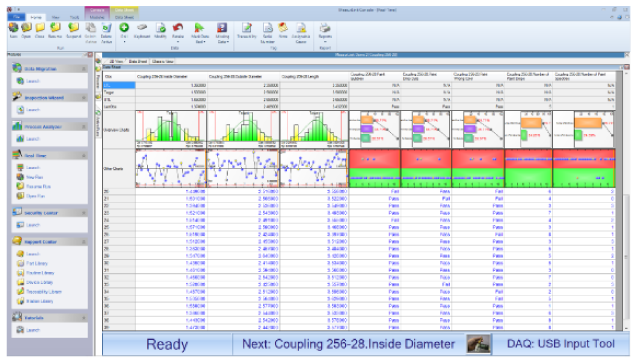Viewport: 638px width, 363px height.
Task: Collapse the Process Analyzer sidebar group
Action: tap(84, 127)
